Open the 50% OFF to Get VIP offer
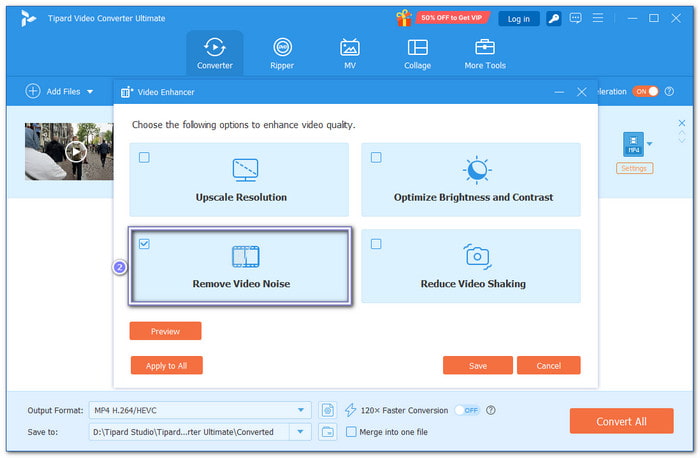 [452, 18]
